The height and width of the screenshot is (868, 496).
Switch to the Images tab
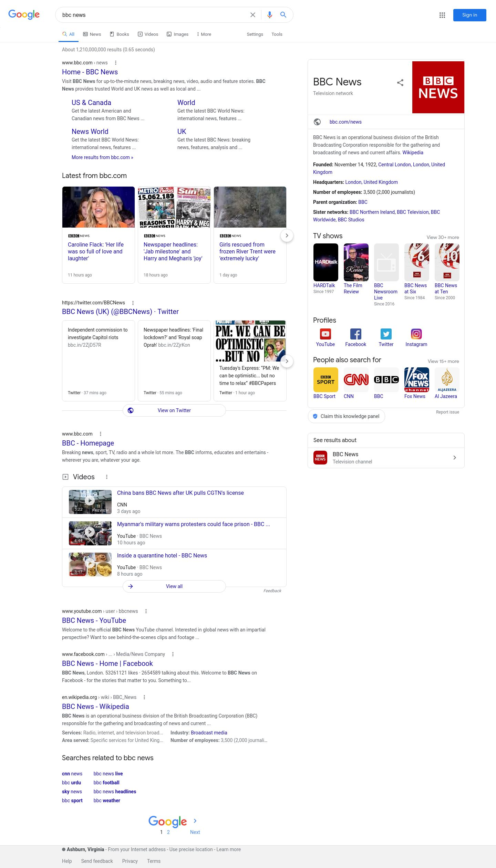pos(178,34)
